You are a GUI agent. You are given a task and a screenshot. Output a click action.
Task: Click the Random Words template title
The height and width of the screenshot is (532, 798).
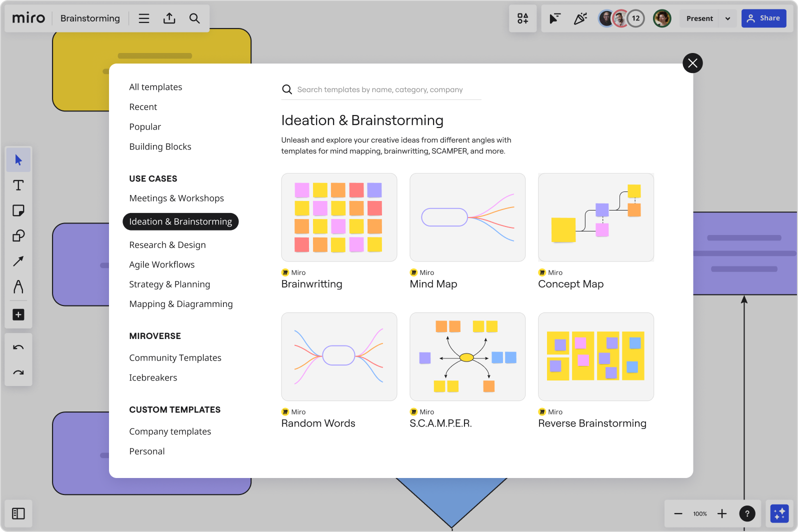point(318,423)
